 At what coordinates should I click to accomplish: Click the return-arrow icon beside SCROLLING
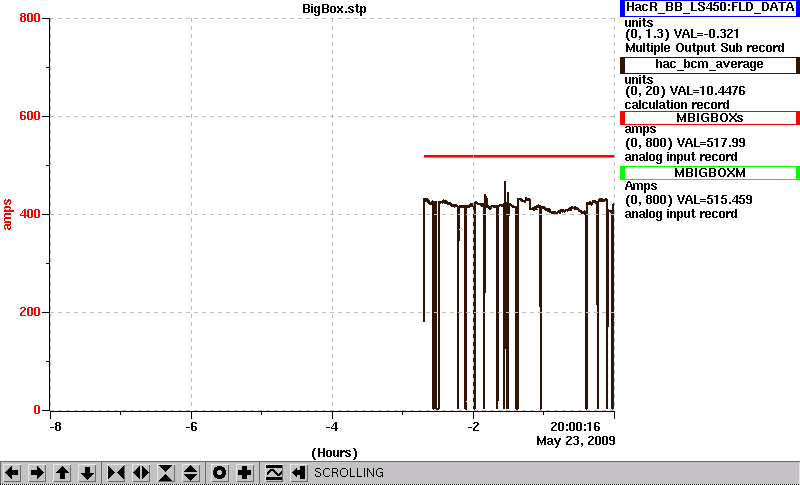coord(299,473)
